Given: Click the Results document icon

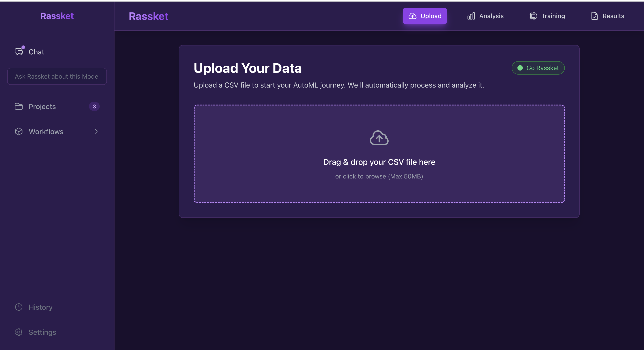Looking at the screenshot, I should click(x=594, y=16).
